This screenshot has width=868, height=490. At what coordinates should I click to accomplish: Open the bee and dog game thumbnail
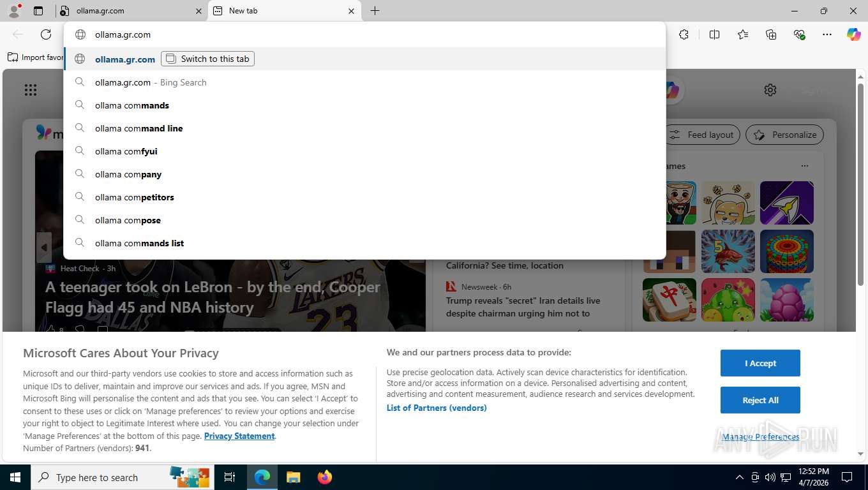(x=728, y=203)
